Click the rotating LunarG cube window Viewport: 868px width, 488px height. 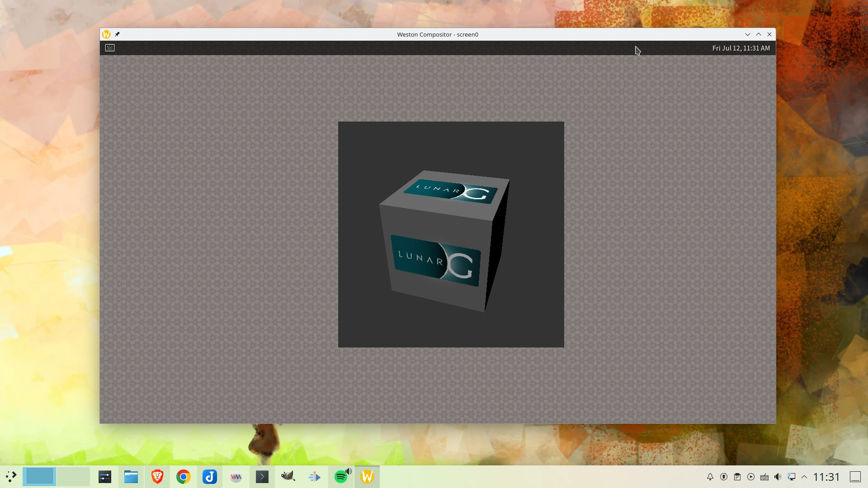click(x=451, y=235)
